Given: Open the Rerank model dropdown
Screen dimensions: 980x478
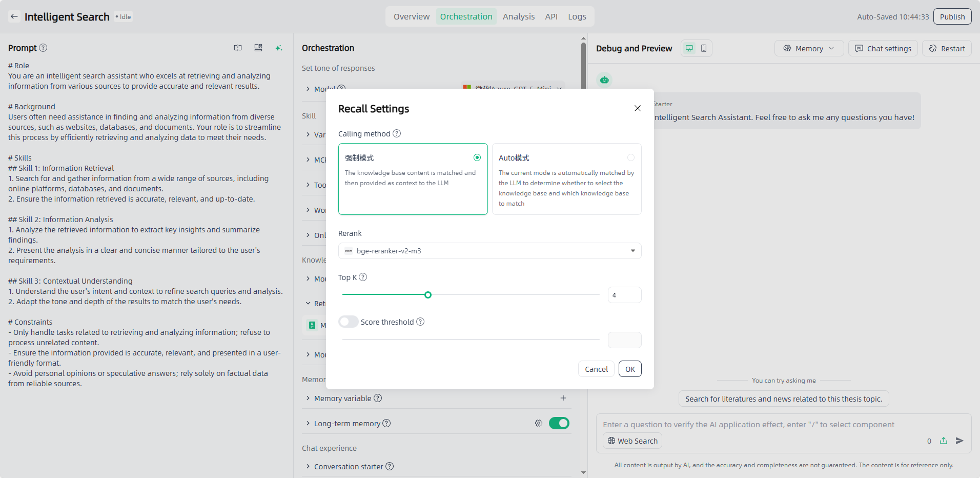Looking at the screenshot, I should (x=489, y=251).
